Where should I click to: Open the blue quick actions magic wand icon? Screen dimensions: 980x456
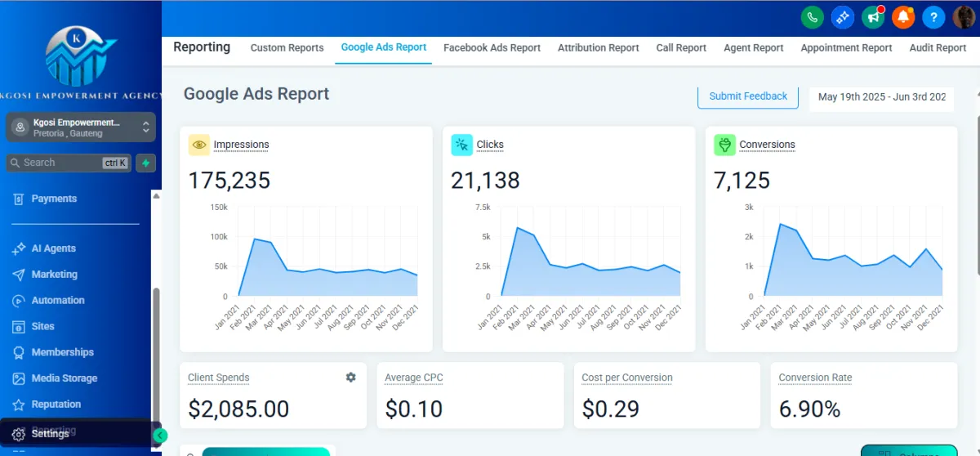point(842,17)
